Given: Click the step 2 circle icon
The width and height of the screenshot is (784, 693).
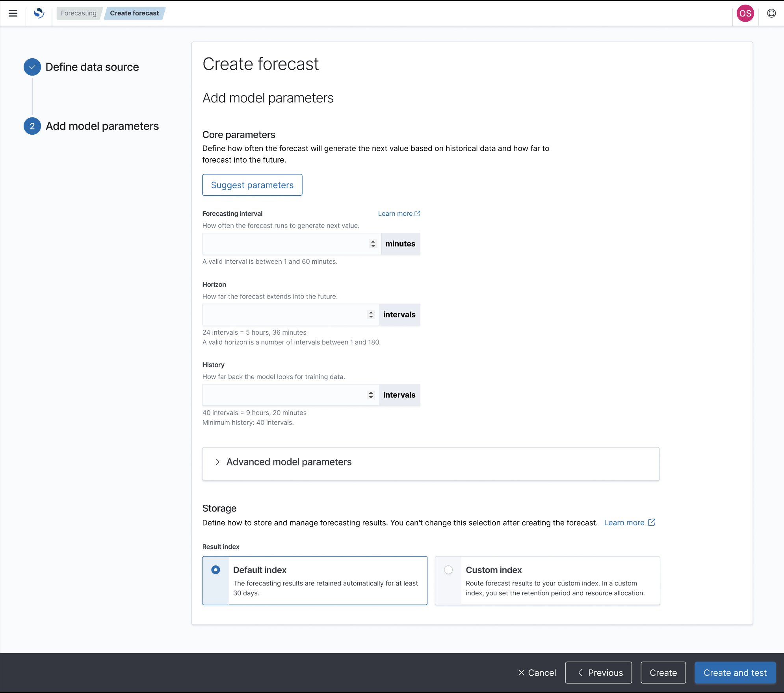Looking at the screenshot, I should tap(32, 126).
